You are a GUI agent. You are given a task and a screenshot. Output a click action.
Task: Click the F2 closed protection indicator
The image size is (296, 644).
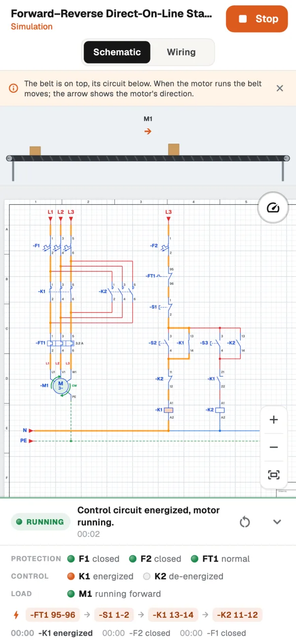(x=155, y=559)
